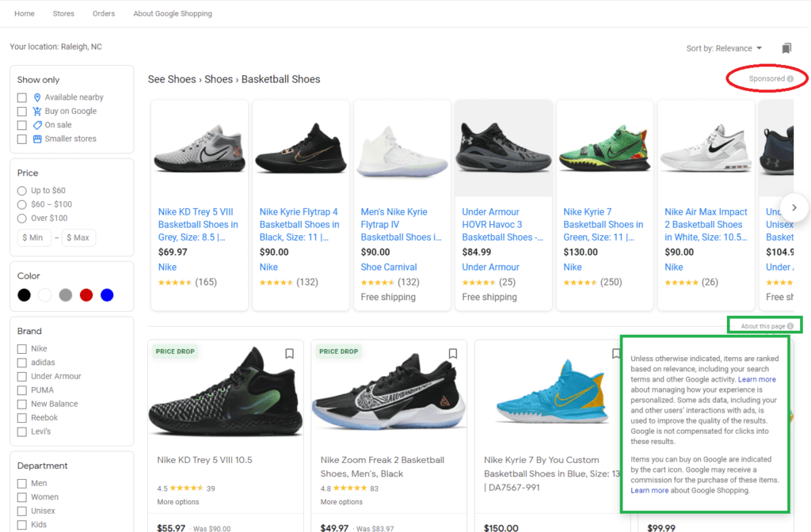Check the Under Armour brand filter
The image size is (811, 532).
[21, 376]
